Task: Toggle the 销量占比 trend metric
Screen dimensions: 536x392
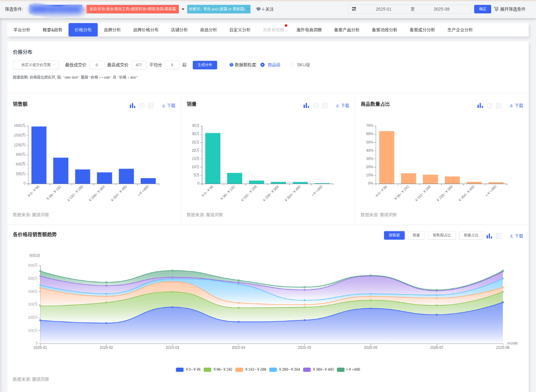Action: 471,236
